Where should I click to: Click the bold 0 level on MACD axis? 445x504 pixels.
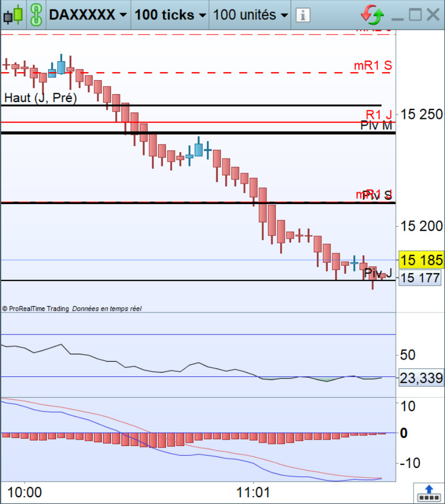click(404, 433)
